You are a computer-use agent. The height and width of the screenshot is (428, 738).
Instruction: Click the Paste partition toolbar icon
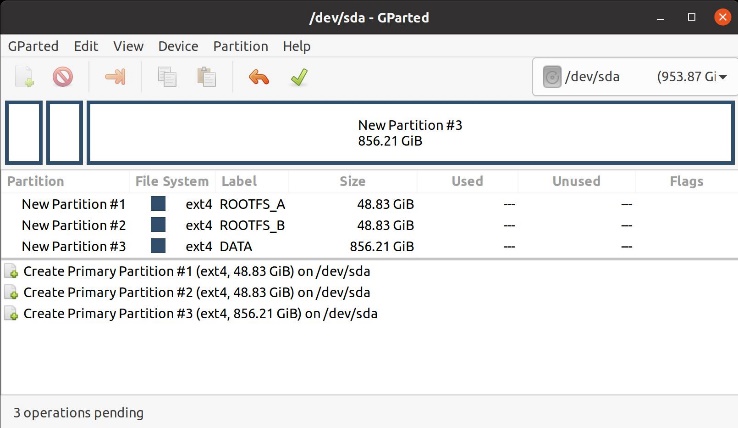coord(207,77)
